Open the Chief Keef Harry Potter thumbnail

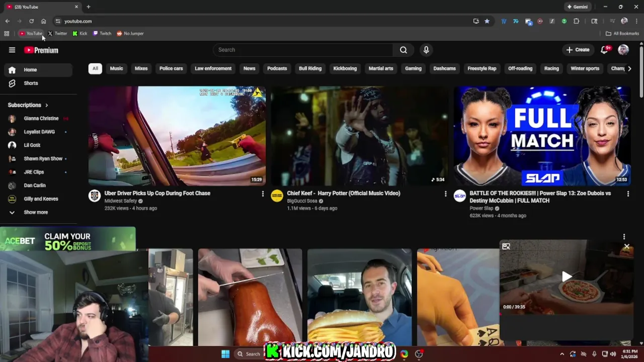(360, 136)
